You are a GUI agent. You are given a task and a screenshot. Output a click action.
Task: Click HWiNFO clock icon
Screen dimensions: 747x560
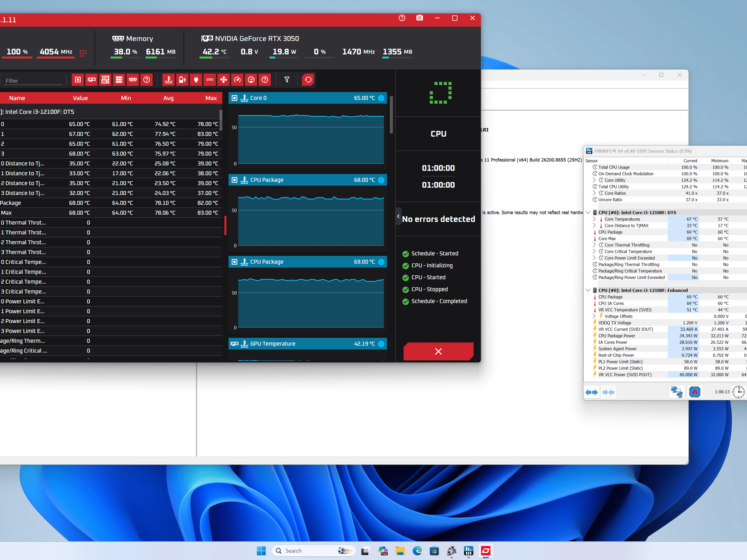(x=739, y=392)
